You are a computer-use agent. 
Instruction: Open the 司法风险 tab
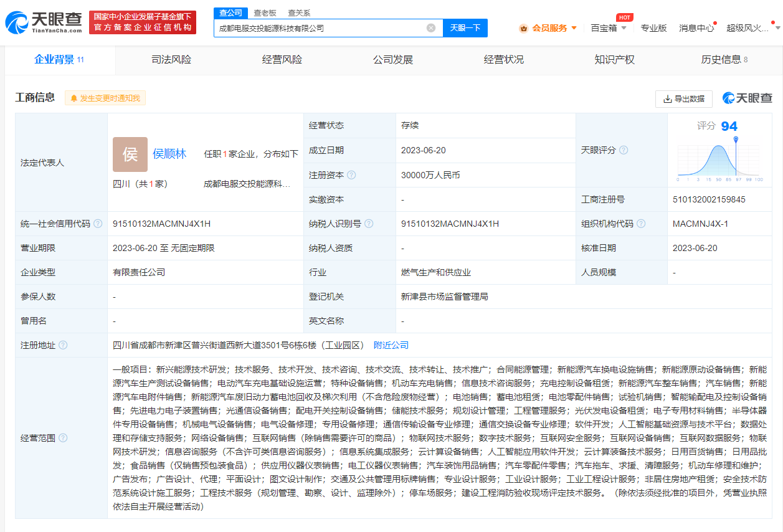coord(171,60)
